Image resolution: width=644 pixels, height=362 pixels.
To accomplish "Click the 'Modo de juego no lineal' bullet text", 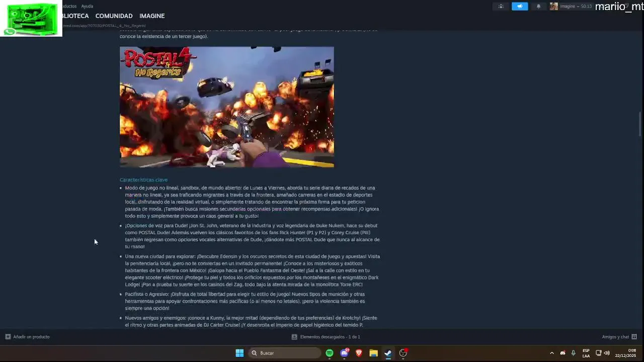I will [x=252, y=202].
